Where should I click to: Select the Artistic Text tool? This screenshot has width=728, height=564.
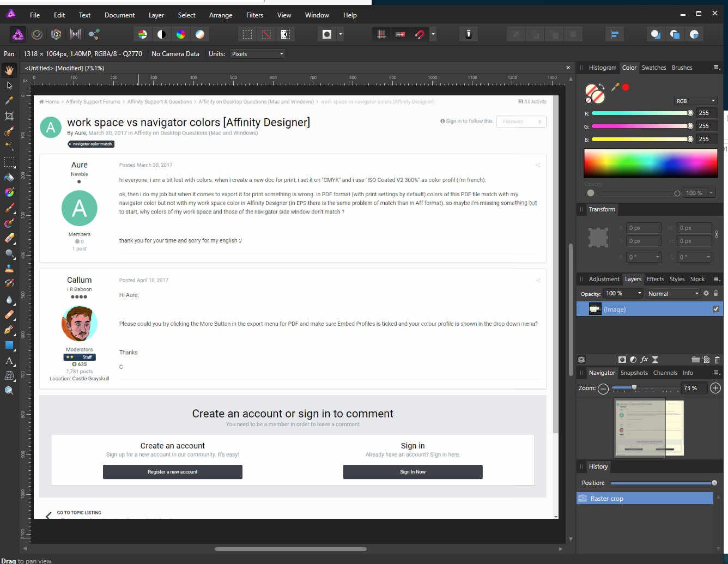(x=9, y=361)
